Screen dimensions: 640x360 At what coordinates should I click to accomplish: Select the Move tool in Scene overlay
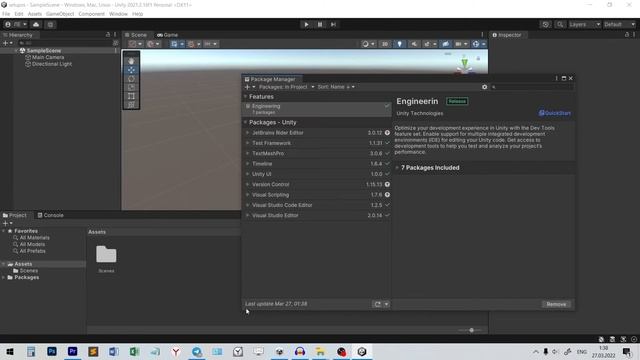click(x=131, y=70)
